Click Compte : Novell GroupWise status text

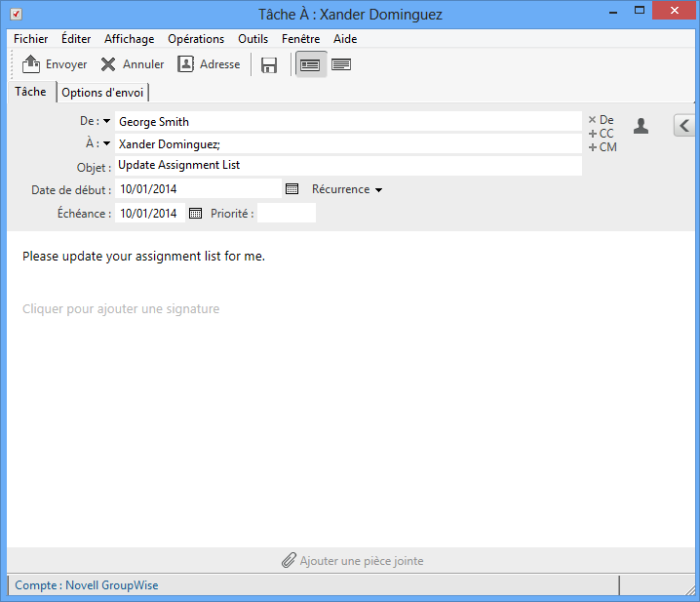(87, 585)
